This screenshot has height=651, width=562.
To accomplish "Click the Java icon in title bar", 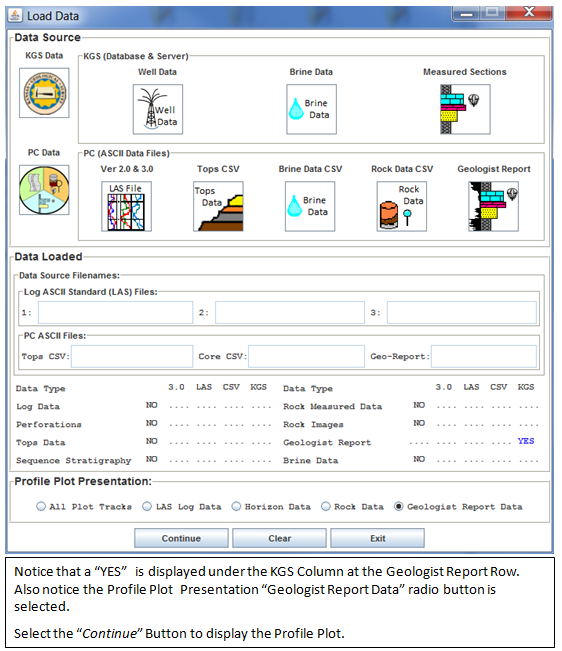I will [x=15, y=16].
